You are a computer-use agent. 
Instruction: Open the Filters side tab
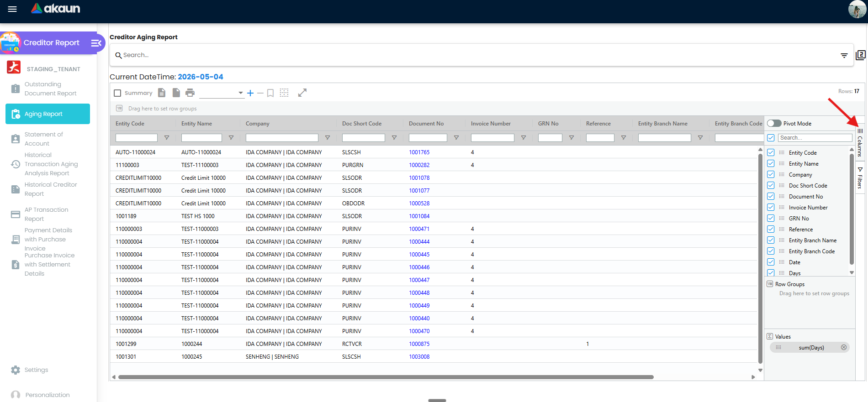click(x=860, y=178)
